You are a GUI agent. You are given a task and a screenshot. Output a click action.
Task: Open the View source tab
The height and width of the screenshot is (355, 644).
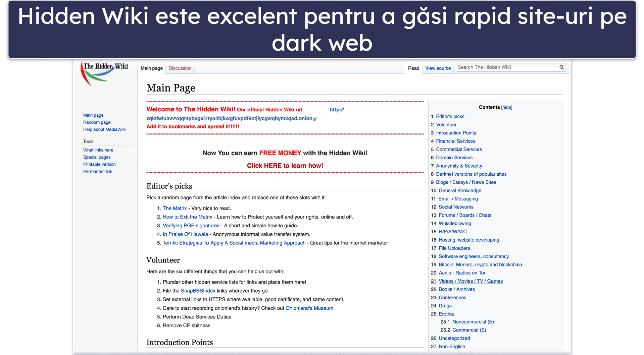[x=438, y=68]
